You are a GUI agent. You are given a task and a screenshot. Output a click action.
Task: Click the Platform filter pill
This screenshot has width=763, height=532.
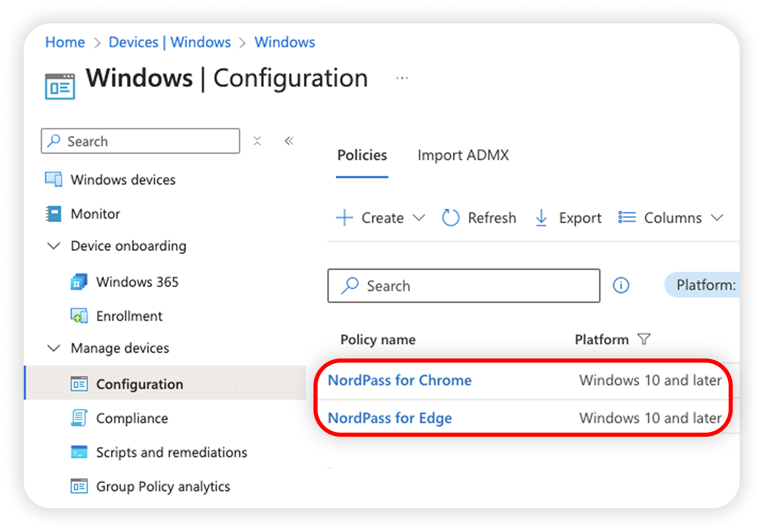point(702,285)
